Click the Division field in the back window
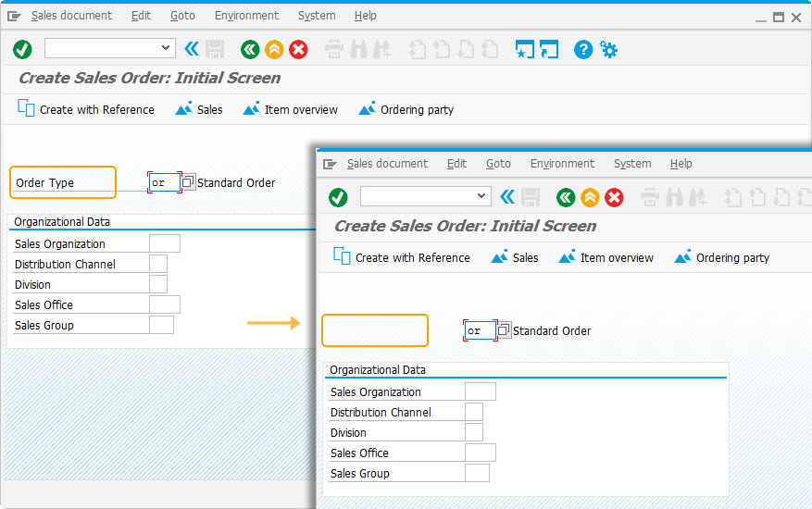 tap(158, 284)
